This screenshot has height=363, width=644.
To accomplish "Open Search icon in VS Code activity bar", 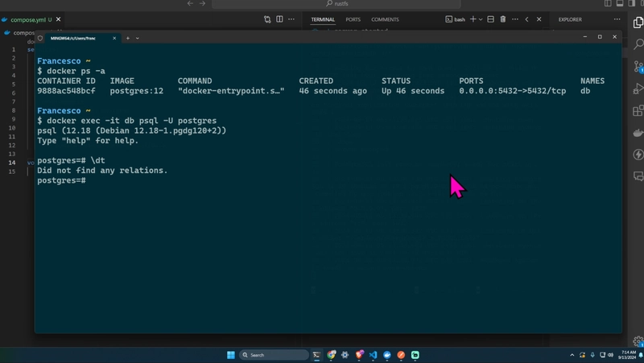I will pyautogui.click(x=638, y=44).
